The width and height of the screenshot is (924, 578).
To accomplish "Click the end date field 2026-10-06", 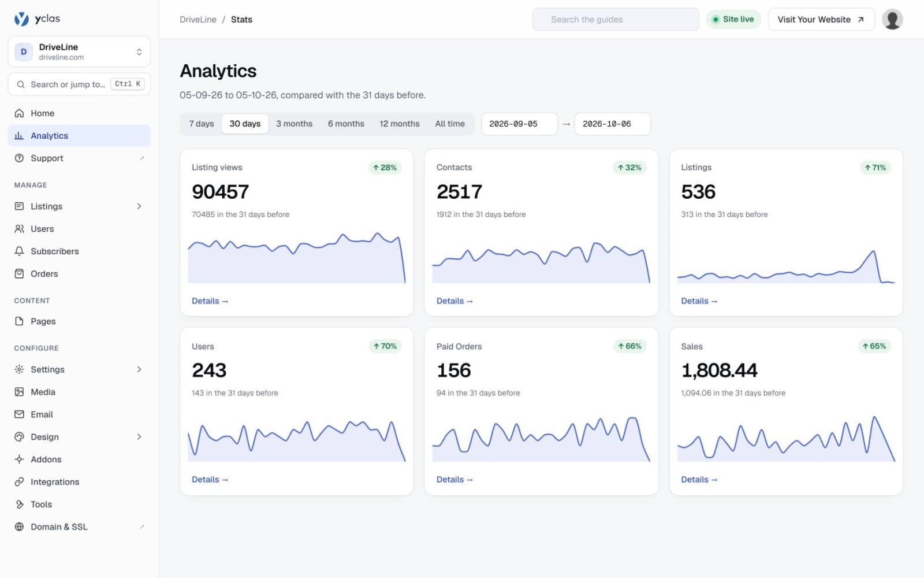I will (x=612, y=124).
